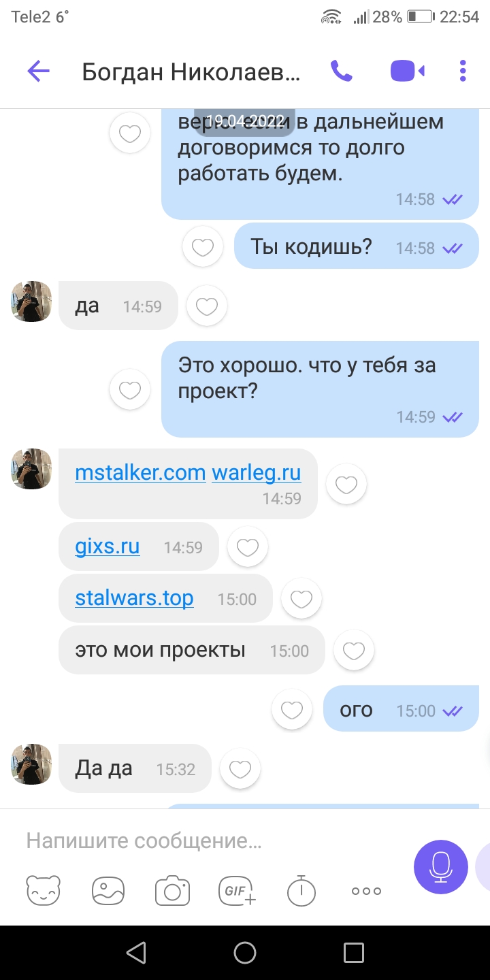490x980 pixels.
Task: Open the sticker bear icon
Action: pyautogui.click(x=43, y=890)
